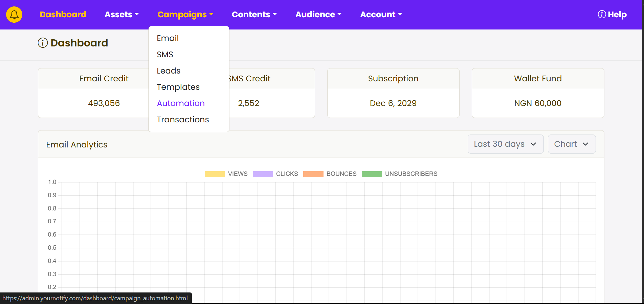Open Templates in the Campaigns menu
The width and height of the screenshot is (644, 304).
click(x=178, y=87)
